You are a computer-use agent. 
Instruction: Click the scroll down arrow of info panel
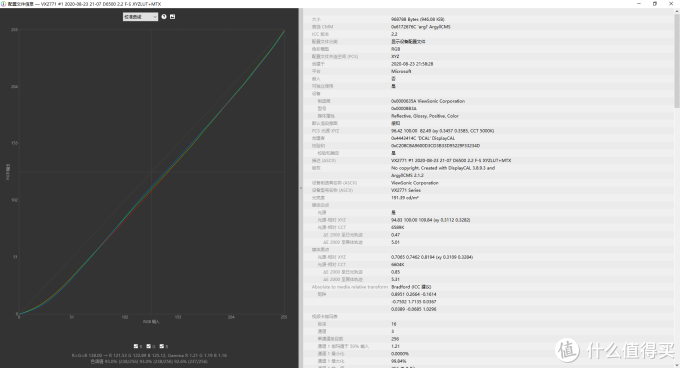tap(677, 365)
